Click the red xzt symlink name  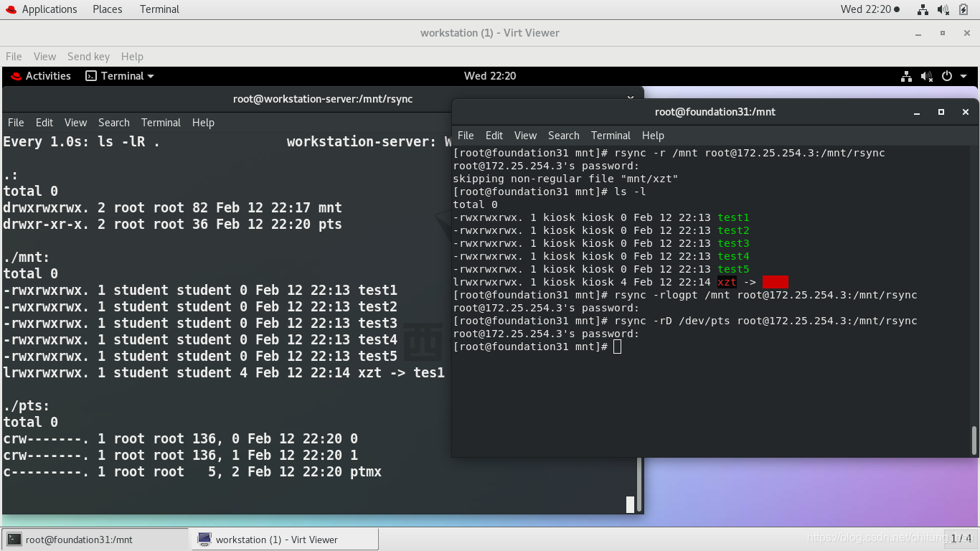[727, 282]
